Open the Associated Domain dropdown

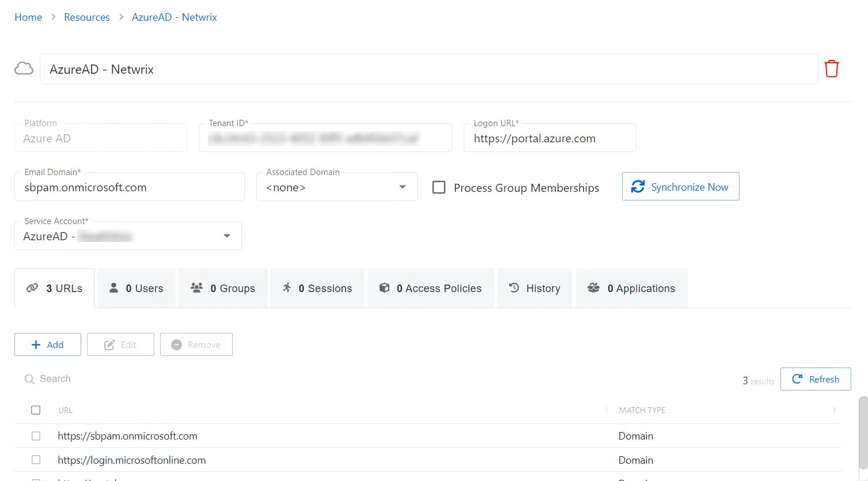(x=336, y=187)
